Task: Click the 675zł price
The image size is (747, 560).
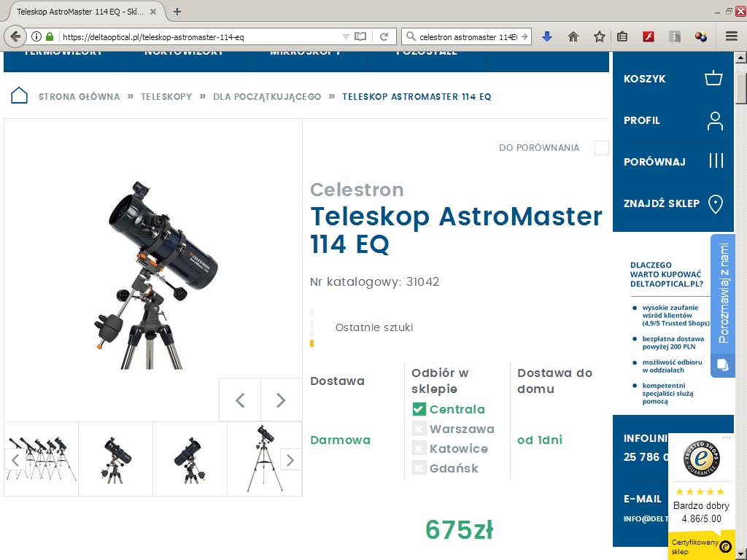Action: [460, 529]
